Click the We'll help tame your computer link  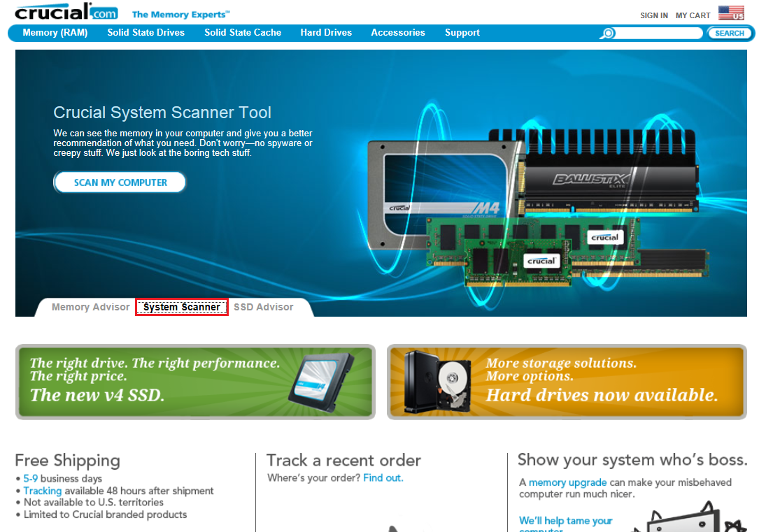pyautogui.click(x=565, y=524)
